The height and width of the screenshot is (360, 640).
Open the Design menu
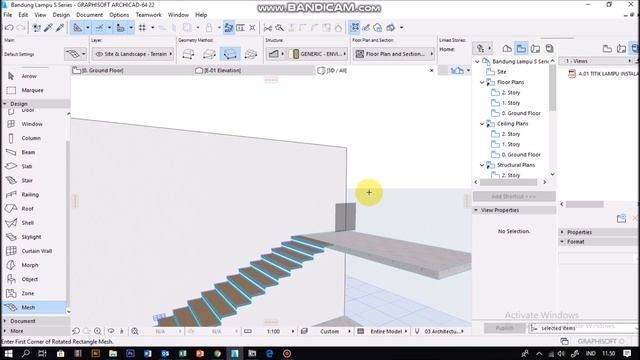pos(61,15)
